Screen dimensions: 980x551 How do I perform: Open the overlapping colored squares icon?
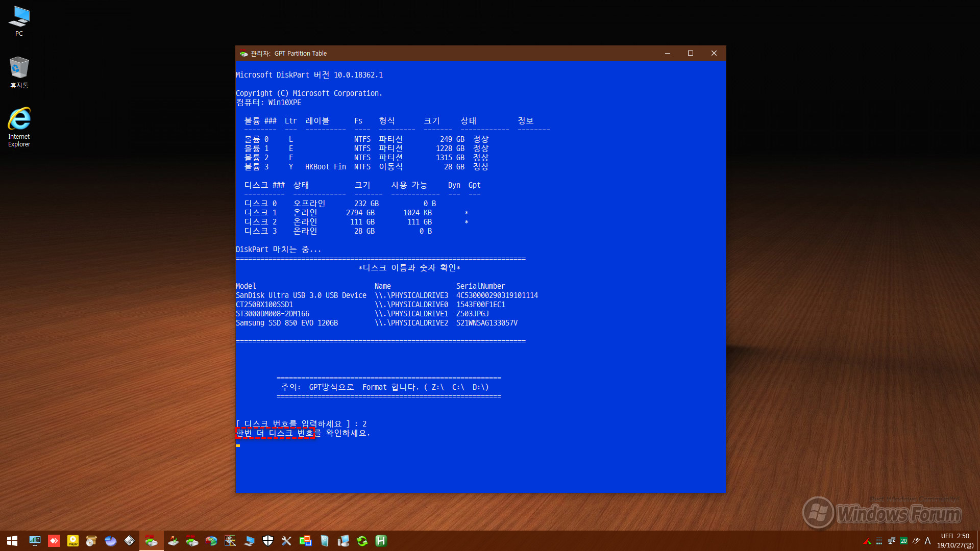[306, 541]
